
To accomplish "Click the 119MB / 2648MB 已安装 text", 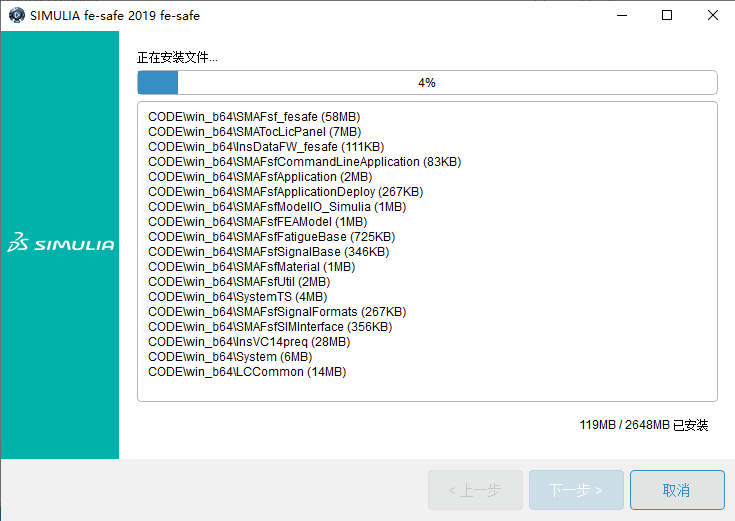I will coord(644,425).
